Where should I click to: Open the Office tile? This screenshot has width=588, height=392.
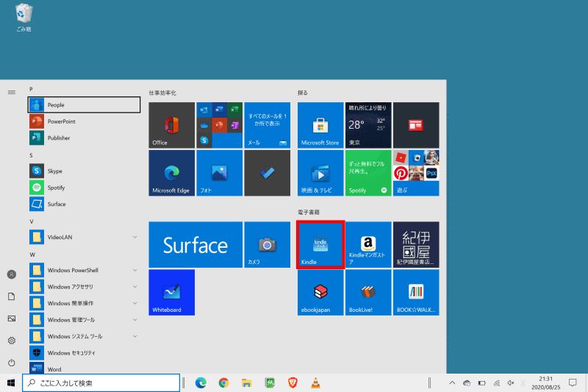click(172, 125)
